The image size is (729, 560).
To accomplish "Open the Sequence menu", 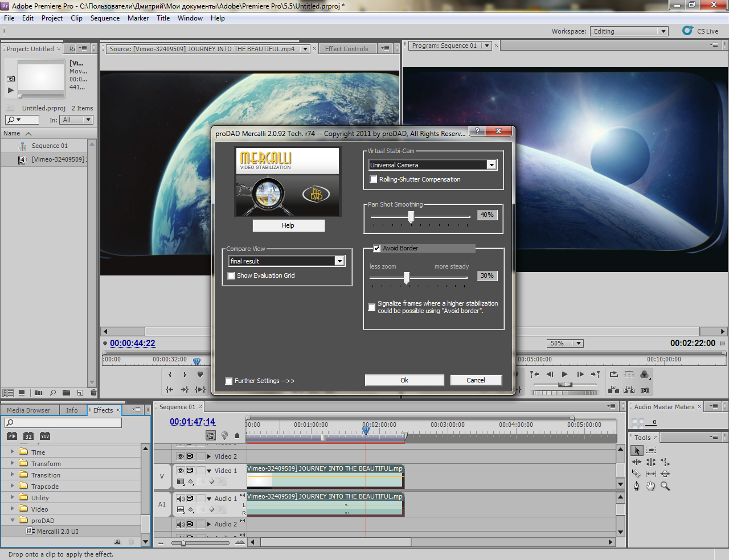I will point(105,18).
